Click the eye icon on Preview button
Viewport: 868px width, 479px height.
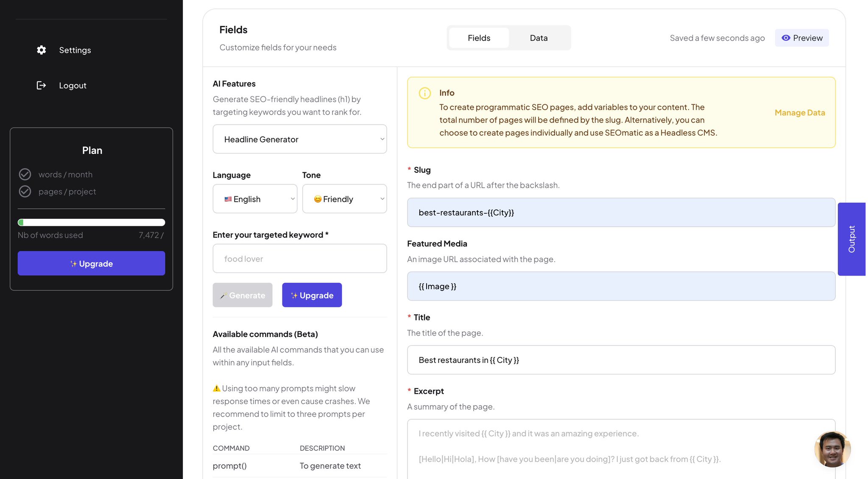click(786, 38)
